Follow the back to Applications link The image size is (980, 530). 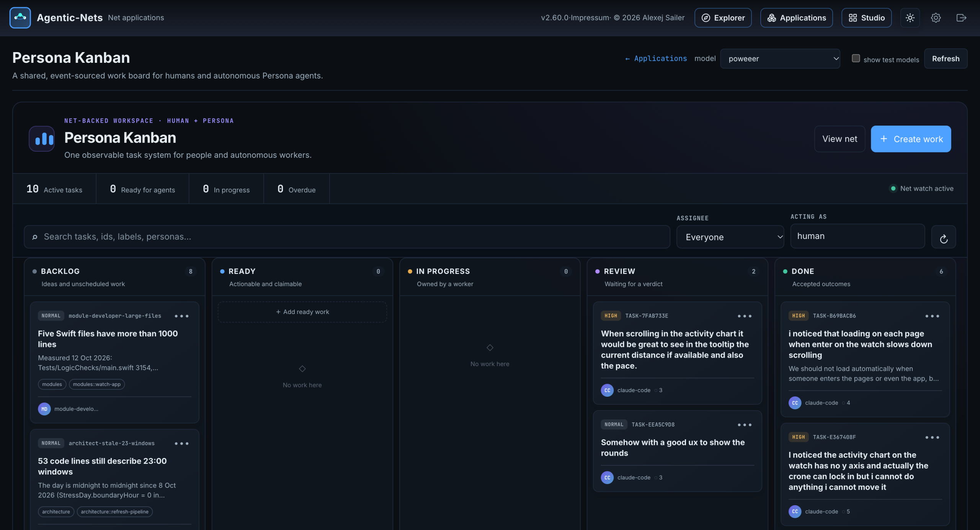[656, 59]
